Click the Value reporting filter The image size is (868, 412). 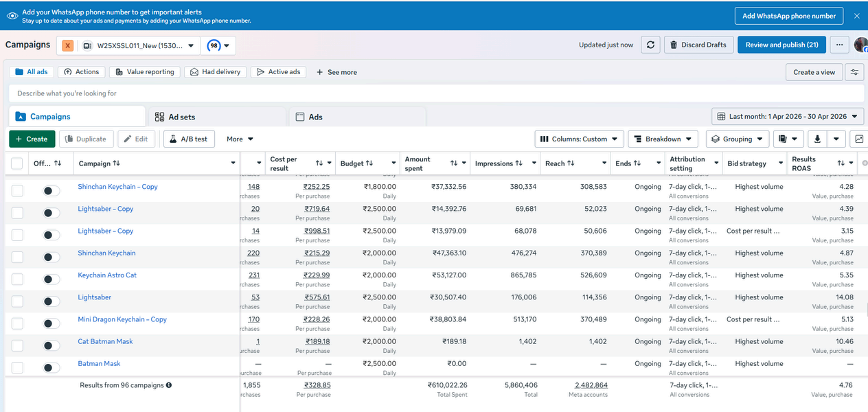[x=144, y=72]
